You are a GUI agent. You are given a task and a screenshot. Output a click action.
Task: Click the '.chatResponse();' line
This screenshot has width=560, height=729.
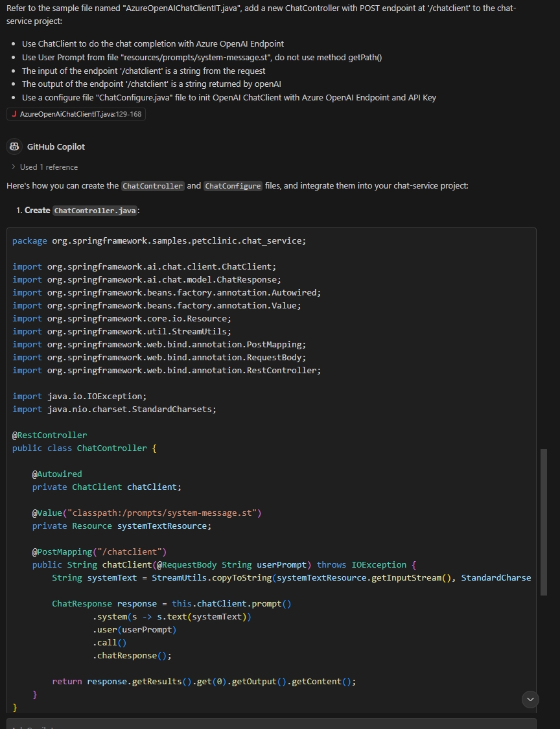click(x=132, y=656)
